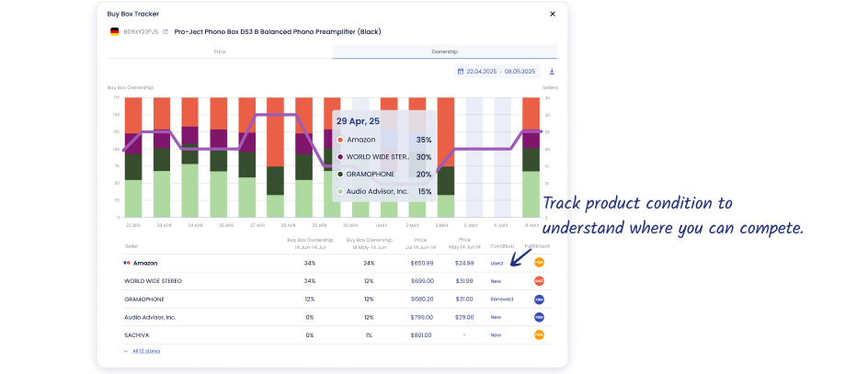This screenshot has width=868, height=374.
Task: Close the Buy Box Tracker dialog
Action: 553,14
